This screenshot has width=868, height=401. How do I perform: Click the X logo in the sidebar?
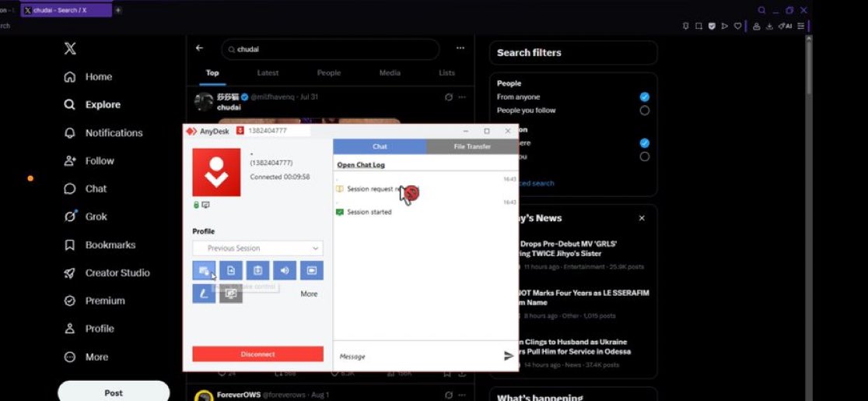pyautogui.click(x=70, y=49)
